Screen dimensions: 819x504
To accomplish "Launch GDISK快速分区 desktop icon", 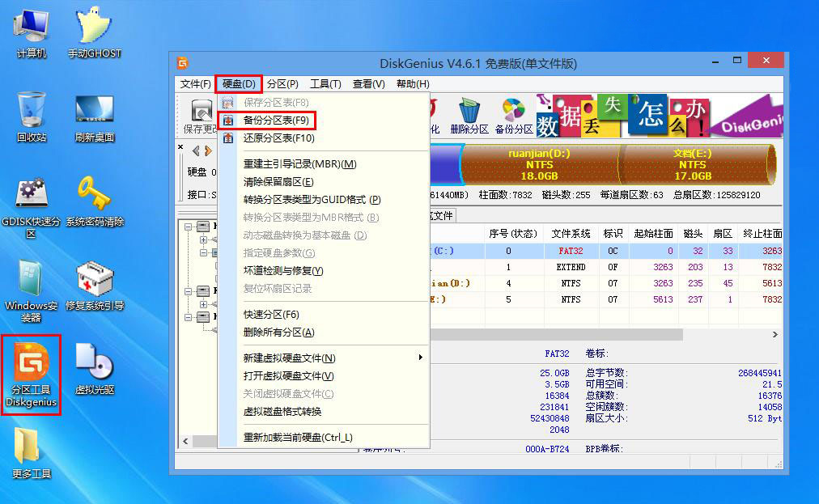I will point(32,208).
